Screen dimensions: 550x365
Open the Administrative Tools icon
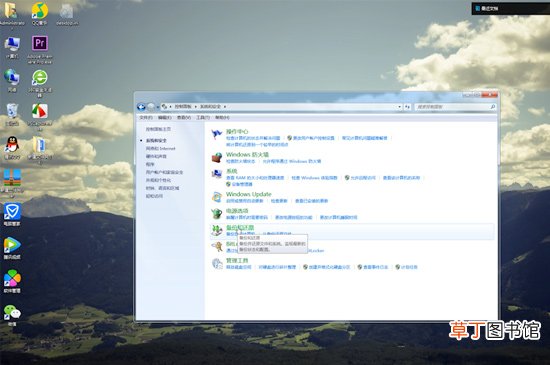[x=217, y=263]
